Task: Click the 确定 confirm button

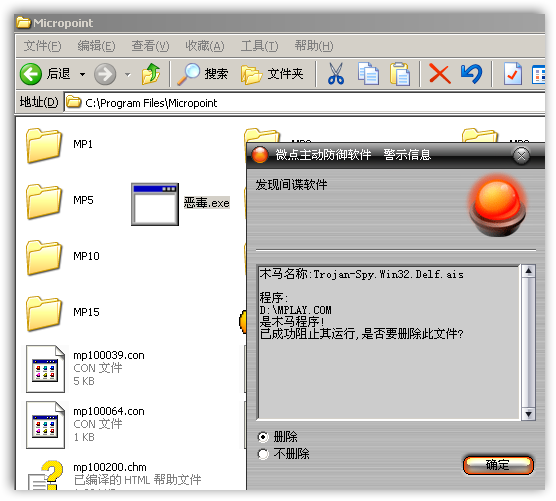Action: click(498, 465)
